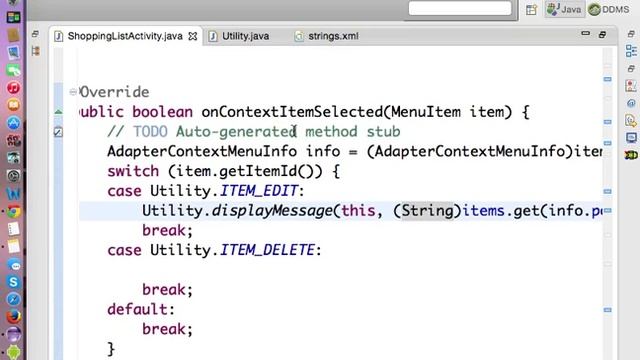Click the TODO Auto-generated comment
The height and width of the screenshot is (360, 640).
tap(254, 132)
